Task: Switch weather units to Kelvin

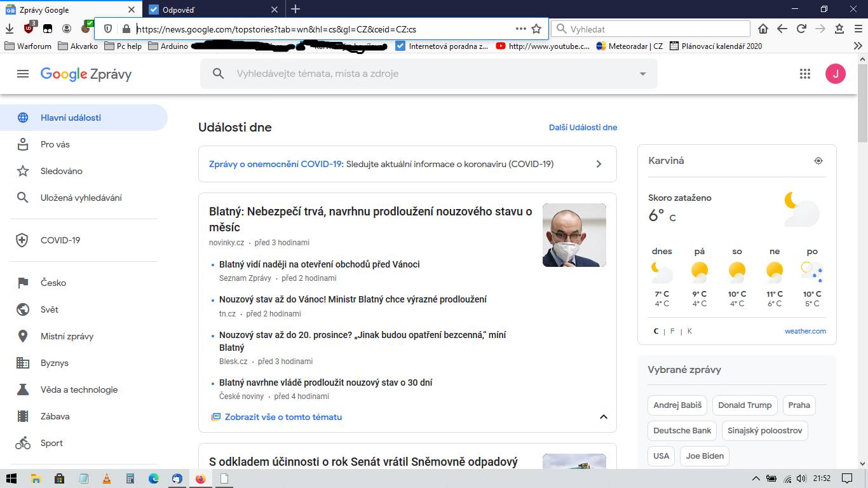Action: pyautogui.click(x=689, y=331)
